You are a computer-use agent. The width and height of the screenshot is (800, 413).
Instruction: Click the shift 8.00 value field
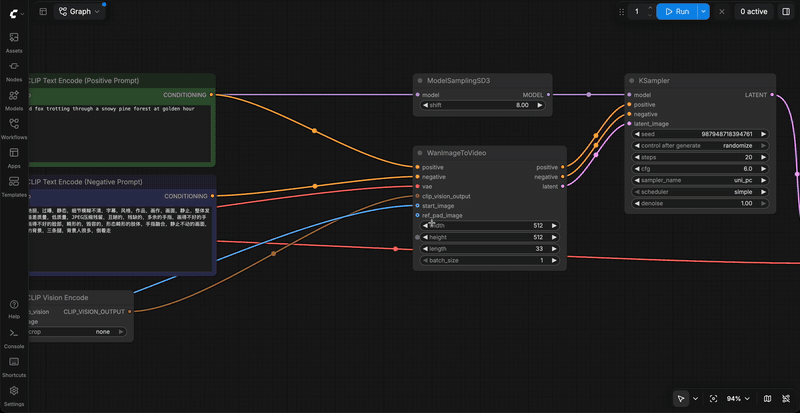coord(482,105)
